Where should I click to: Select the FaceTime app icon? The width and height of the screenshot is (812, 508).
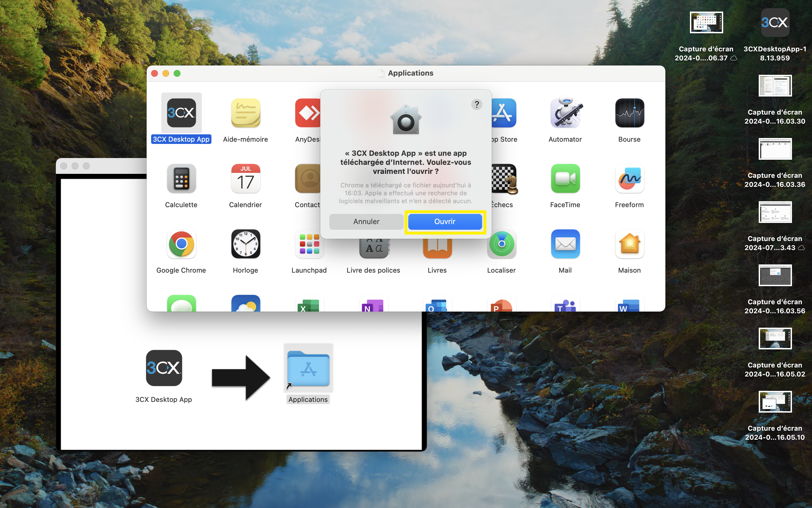click(x=565, y=178)
